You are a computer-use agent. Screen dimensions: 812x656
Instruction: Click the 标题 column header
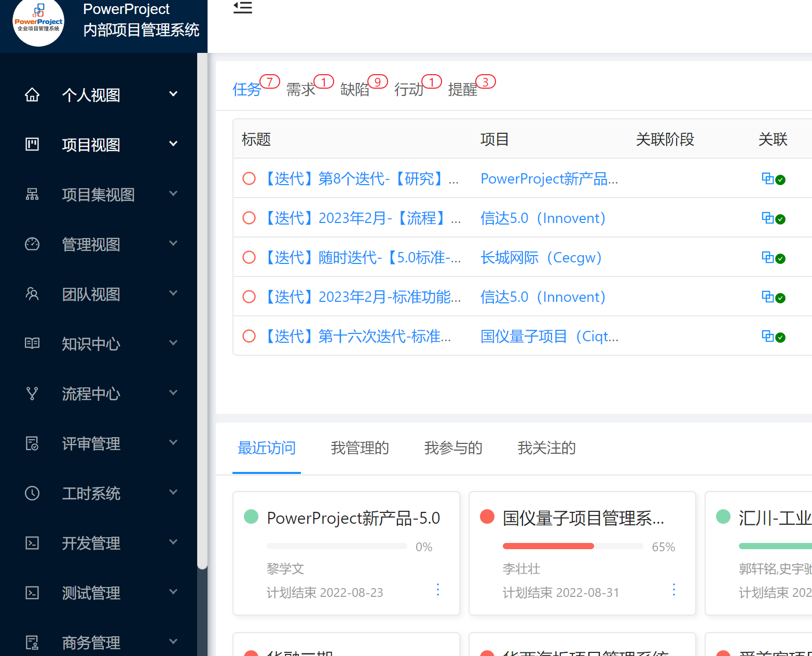256,139
